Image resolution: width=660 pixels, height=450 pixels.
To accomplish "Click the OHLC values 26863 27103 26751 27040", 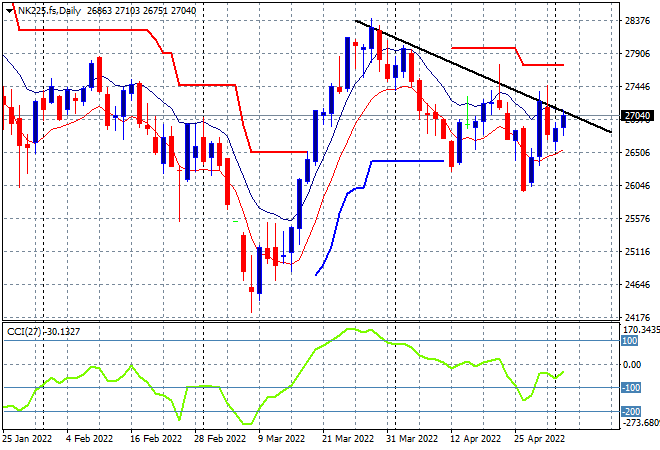I will (x=141, y=11).
